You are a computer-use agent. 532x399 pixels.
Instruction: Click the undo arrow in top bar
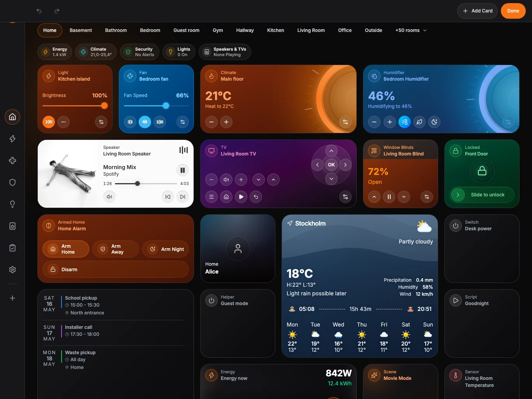tap(39, 11)
